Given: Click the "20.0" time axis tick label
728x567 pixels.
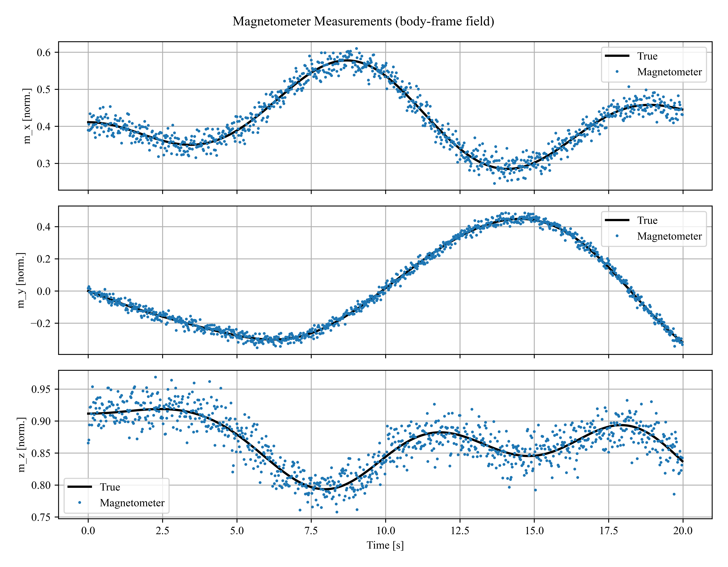Looking at the screenshot, I should pyautogui.click(x=683, y=531).
